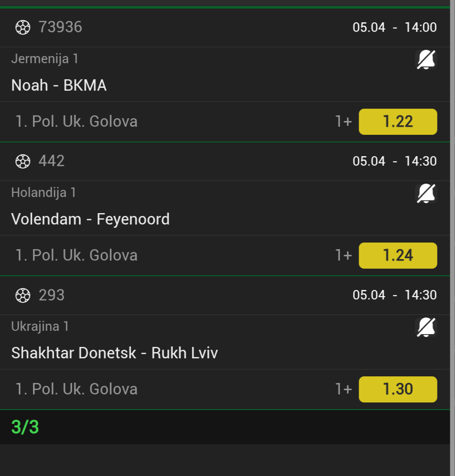Screen dimensions: 455x476
Task: Click the 05.04 - 14:00 kickoff time
Action: (394, 28)
